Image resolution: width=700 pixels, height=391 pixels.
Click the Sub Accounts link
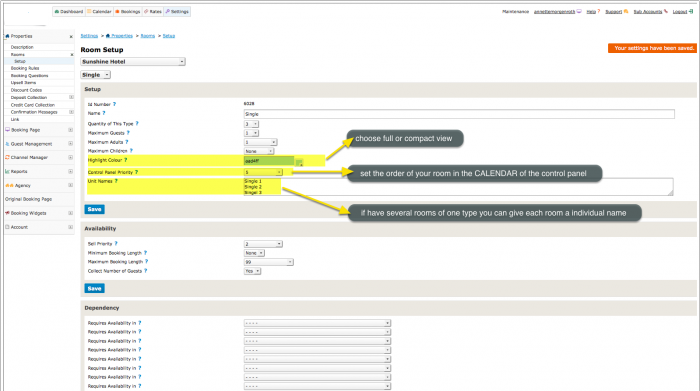tap(648, 12)
